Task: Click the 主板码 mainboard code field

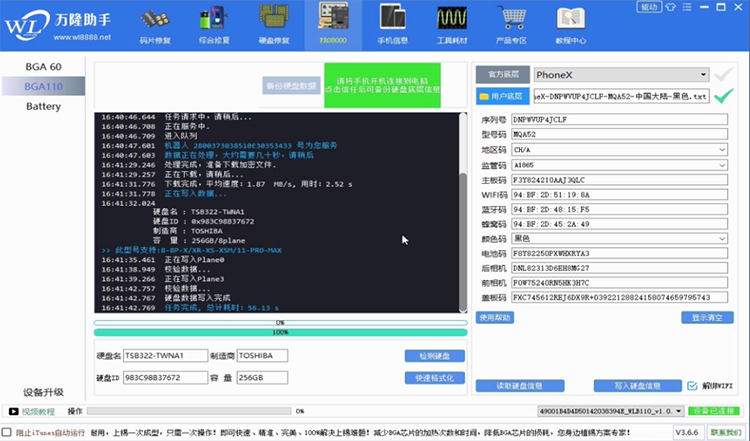Action: click(x=619, y=180)
